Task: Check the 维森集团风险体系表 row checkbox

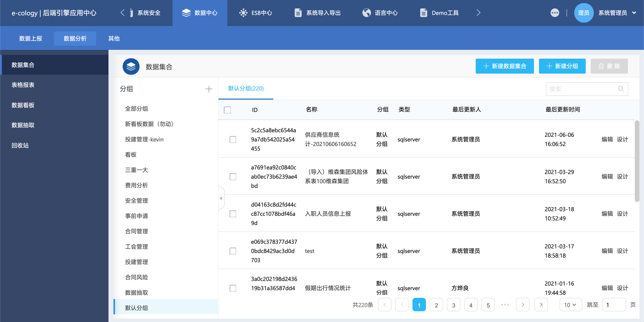Action: (233, 177)
